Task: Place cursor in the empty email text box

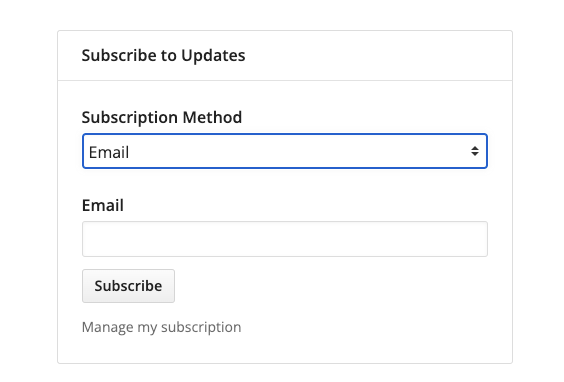Action: pos(285,239)
